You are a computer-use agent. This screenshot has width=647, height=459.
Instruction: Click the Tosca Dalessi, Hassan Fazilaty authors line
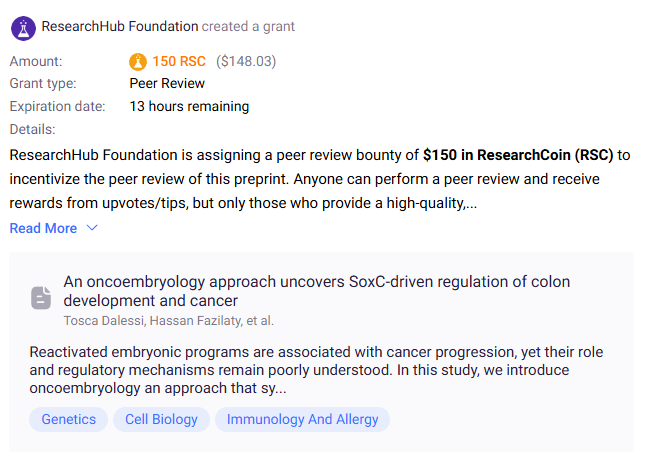[168, 321]
